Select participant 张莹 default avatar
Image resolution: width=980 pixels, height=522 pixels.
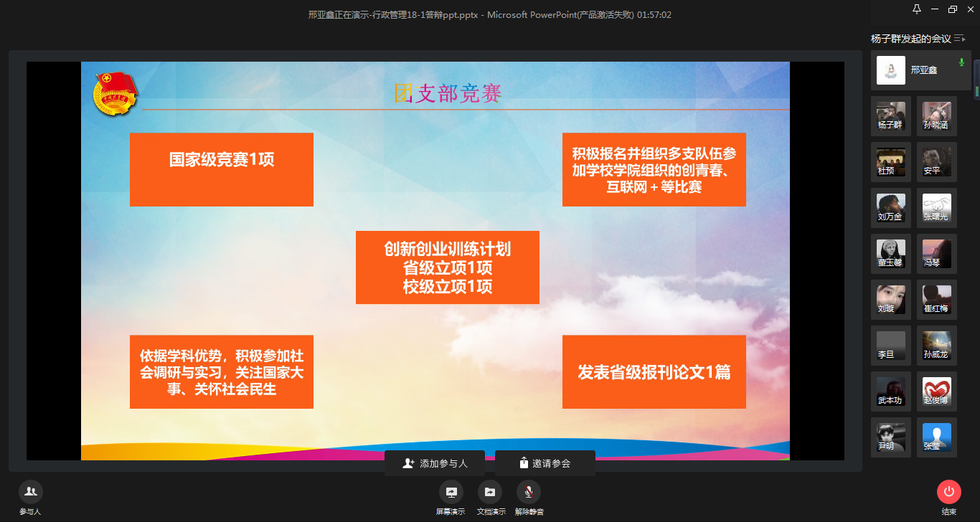[x=936, y=437]
